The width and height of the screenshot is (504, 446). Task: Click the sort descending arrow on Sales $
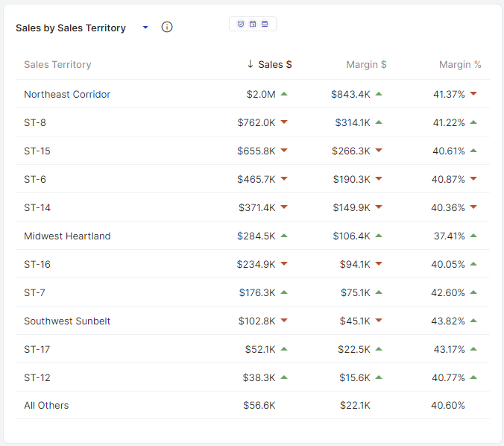pyautogui.click(x=251, y=64)
